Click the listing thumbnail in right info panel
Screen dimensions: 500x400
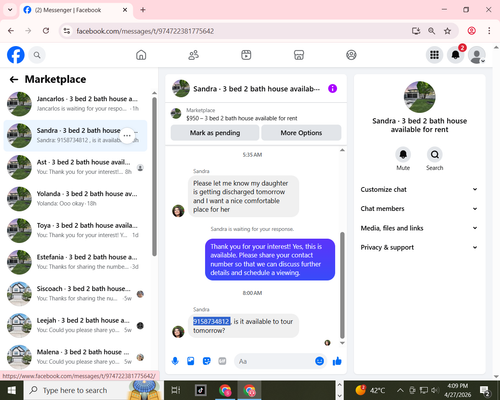419,97
